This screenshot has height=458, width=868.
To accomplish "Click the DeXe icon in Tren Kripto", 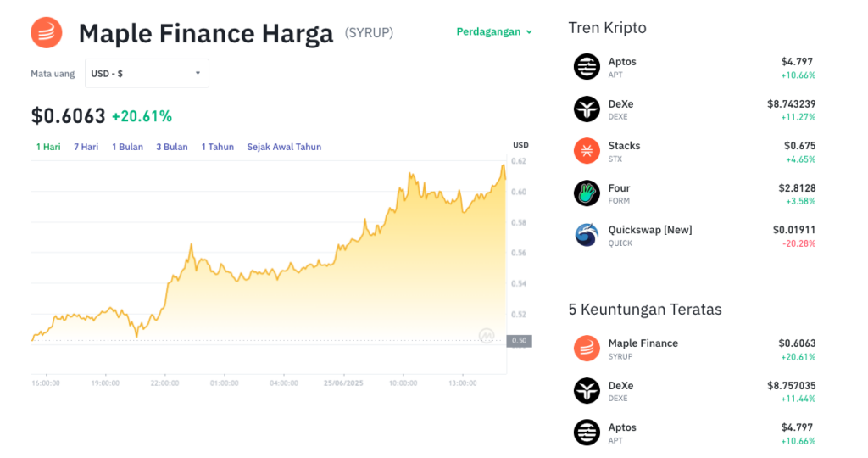I will click(587, 109).
